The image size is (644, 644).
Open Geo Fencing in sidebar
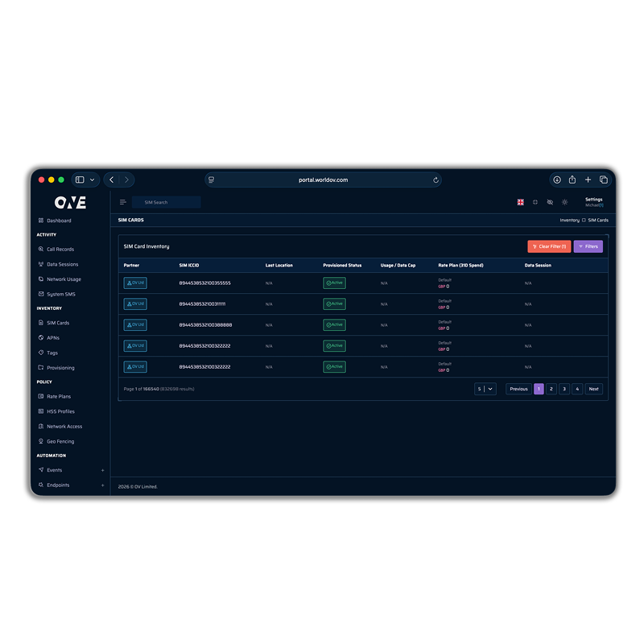coord(61,441)
